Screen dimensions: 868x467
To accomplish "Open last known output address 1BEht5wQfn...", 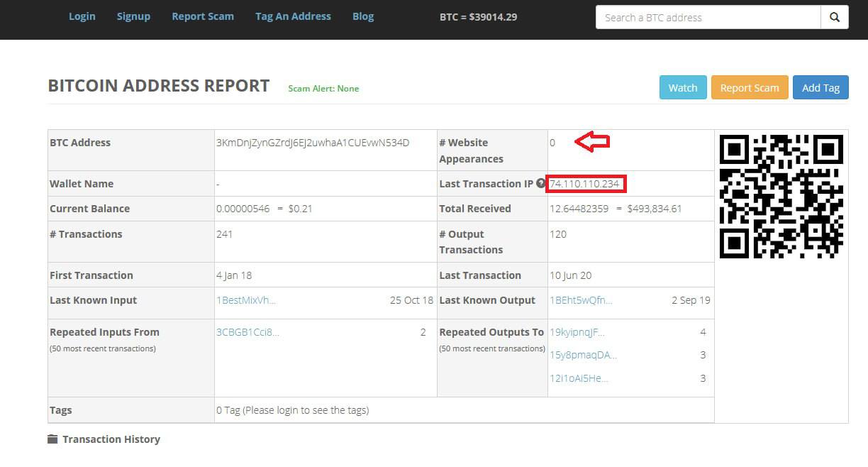I will click(581, 300).
